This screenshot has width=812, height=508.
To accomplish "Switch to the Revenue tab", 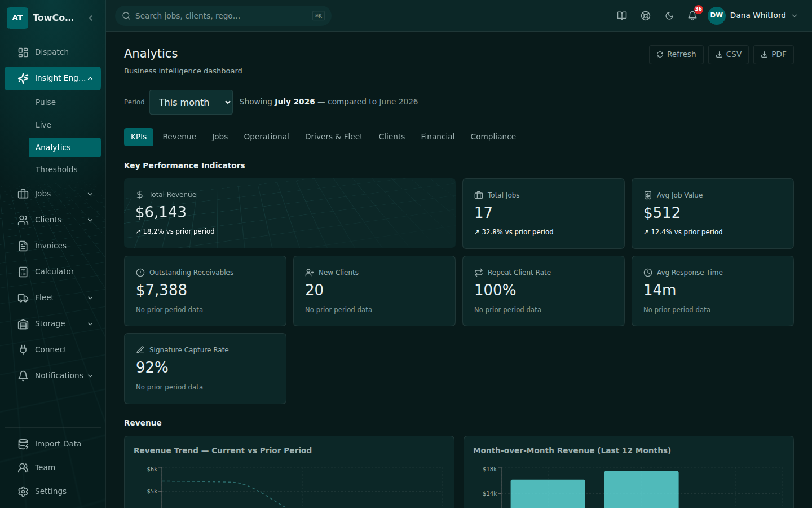I will point(179,137).
